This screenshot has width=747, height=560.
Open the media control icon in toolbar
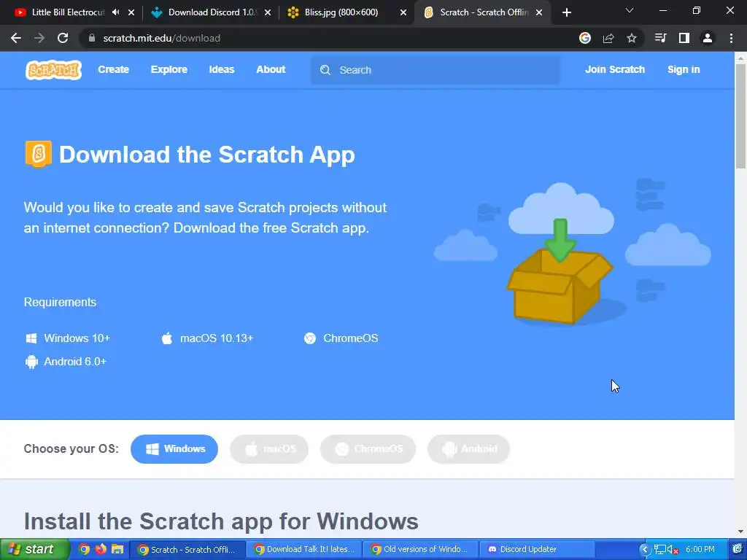coord(660,38)
